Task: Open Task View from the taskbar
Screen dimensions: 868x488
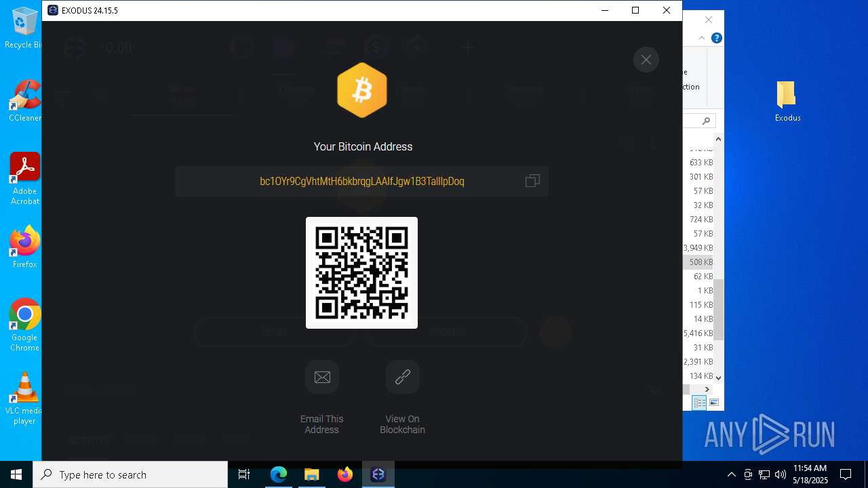Action: (x=244, y=474)
